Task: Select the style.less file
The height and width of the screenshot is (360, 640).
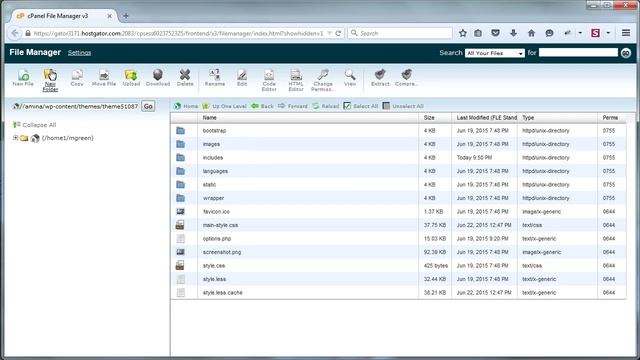Action: (398, 279)
